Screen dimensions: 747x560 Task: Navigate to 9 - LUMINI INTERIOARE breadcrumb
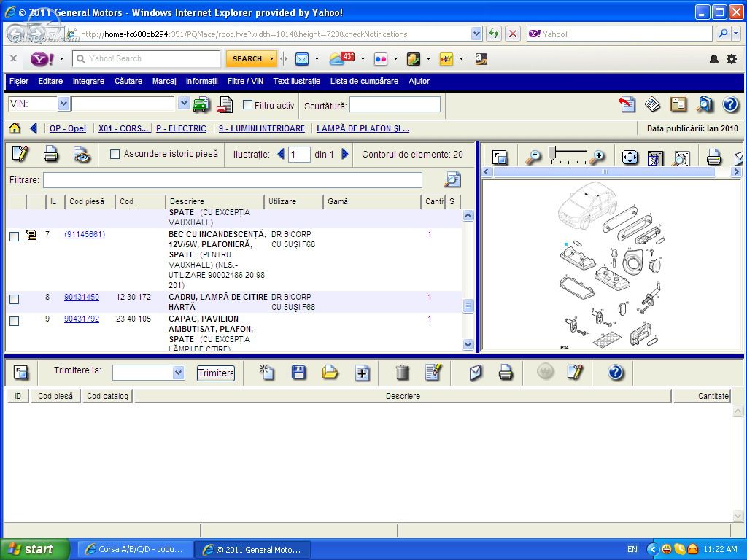coord(262,128)
